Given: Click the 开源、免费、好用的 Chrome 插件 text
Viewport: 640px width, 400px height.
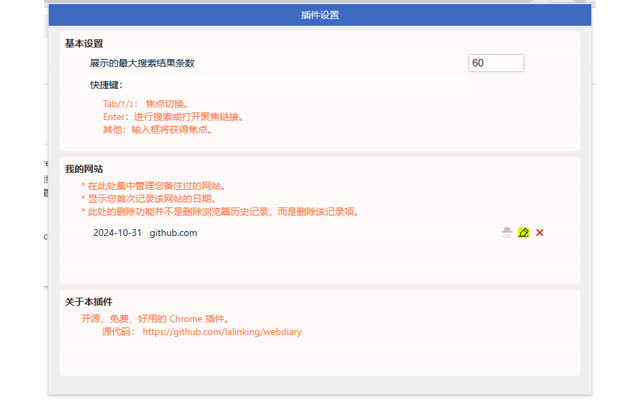Looking at the screenshot, I should coord(156,319).
